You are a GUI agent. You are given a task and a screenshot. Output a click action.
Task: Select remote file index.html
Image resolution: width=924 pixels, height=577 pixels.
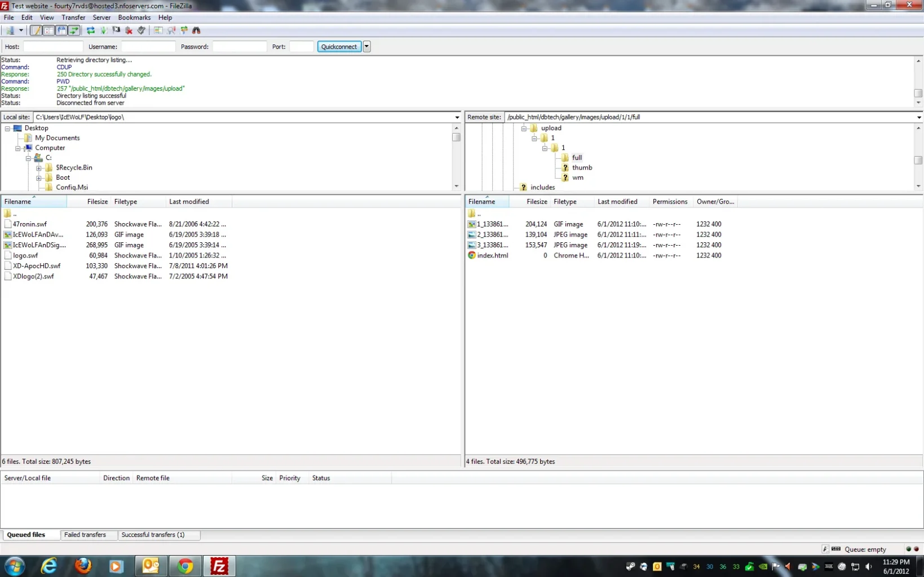click(x=492, y=255)
